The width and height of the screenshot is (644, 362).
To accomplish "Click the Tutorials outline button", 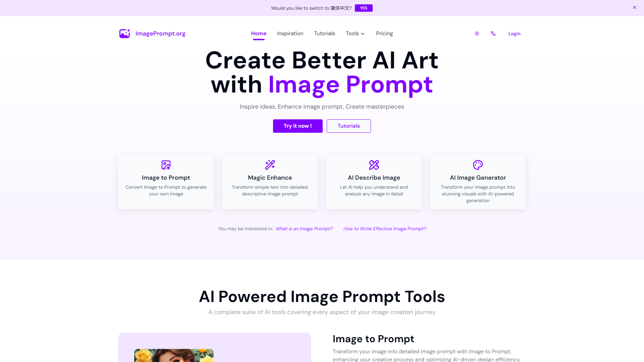I will tap(349, 126).
